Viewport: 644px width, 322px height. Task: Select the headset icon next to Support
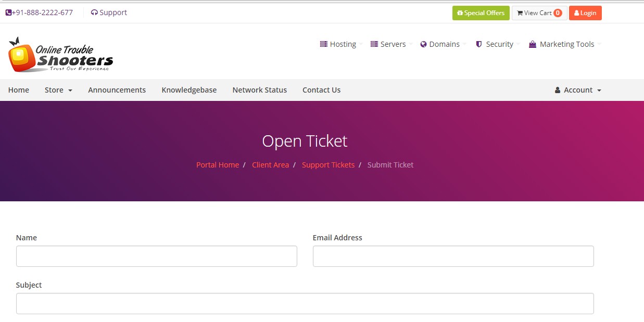point(94,12)
